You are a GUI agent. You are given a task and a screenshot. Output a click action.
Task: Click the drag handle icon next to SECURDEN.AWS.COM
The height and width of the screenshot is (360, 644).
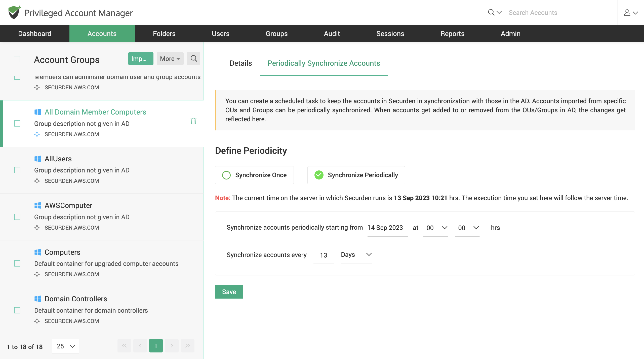tap(37, 134)
